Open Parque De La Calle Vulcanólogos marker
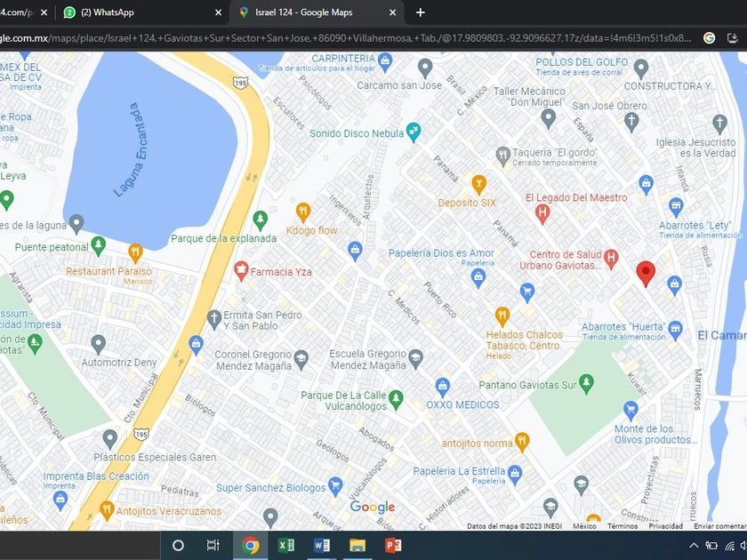747x560 pixels. tap(396, 399)
